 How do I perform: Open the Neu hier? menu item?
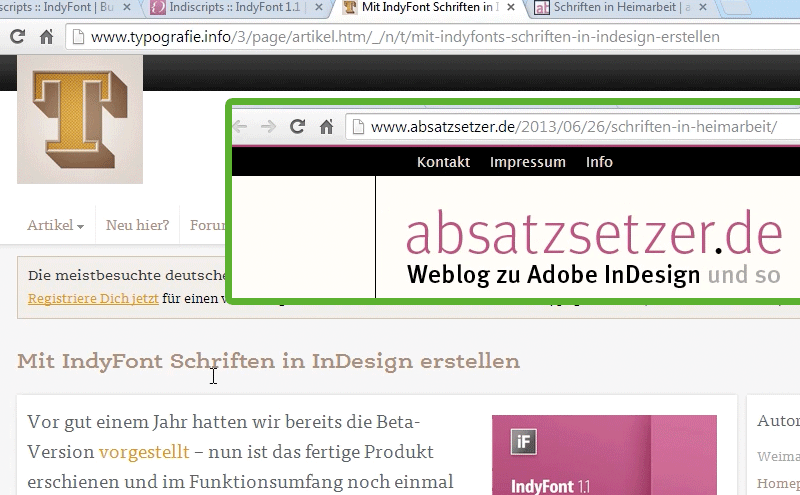click(x=137, y=225)
